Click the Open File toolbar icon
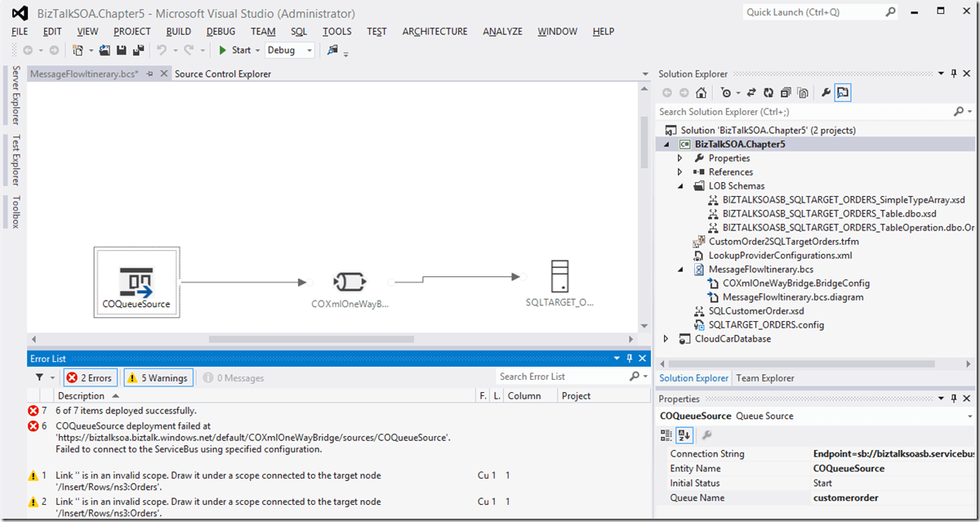Image resolution: width=980 pixels, height=522 pixels. (x=105, y=51)
